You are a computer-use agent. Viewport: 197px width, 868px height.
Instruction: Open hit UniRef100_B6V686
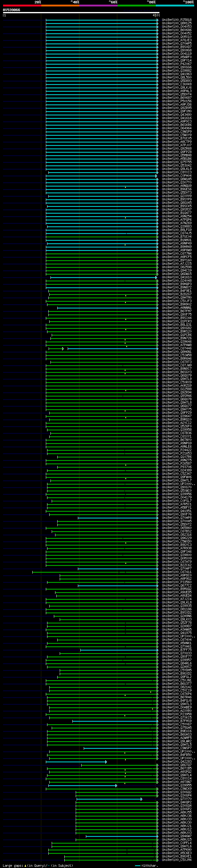pos(177,30)
